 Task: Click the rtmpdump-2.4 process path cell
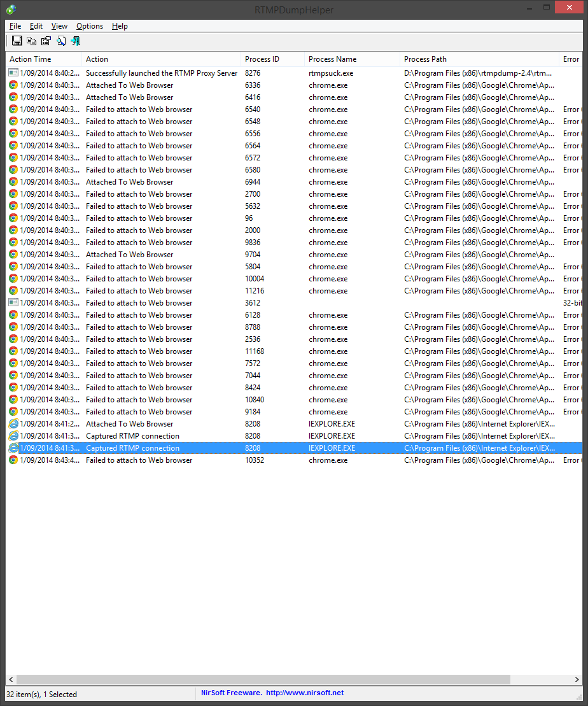tap(478, 73)
